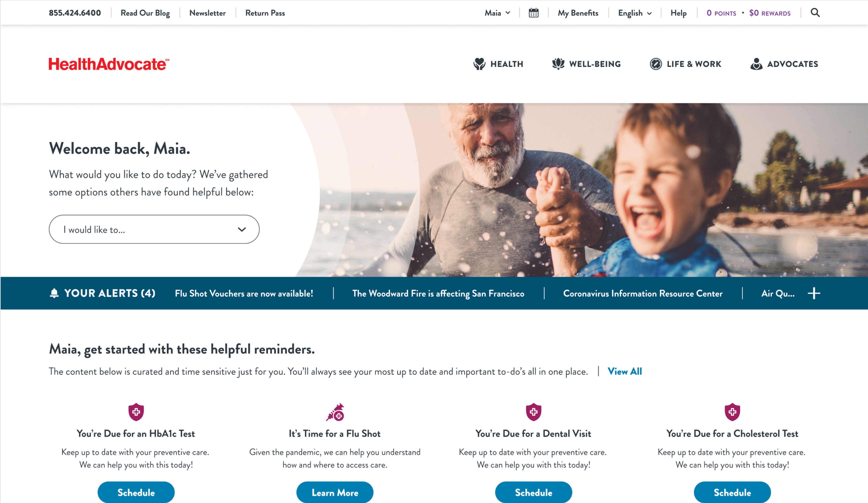Open the Maia account dropdown
This screenshot has height=503, width=868.
point(497,13)
